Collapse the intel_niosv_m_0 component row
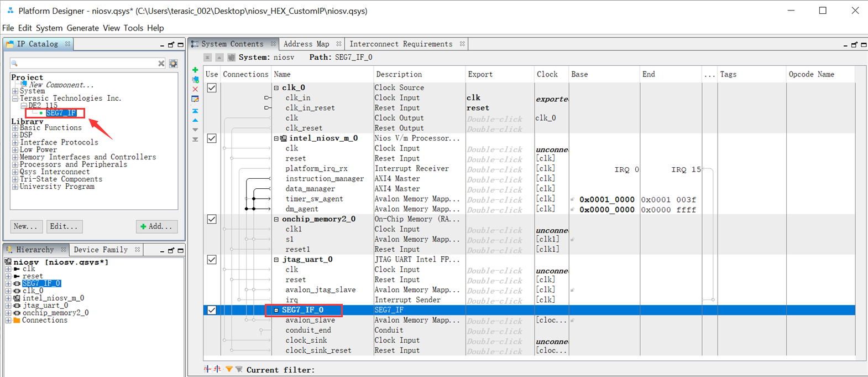Image resolution: width=868 pixels, height=377 pixels. click(x=276, y=138)
